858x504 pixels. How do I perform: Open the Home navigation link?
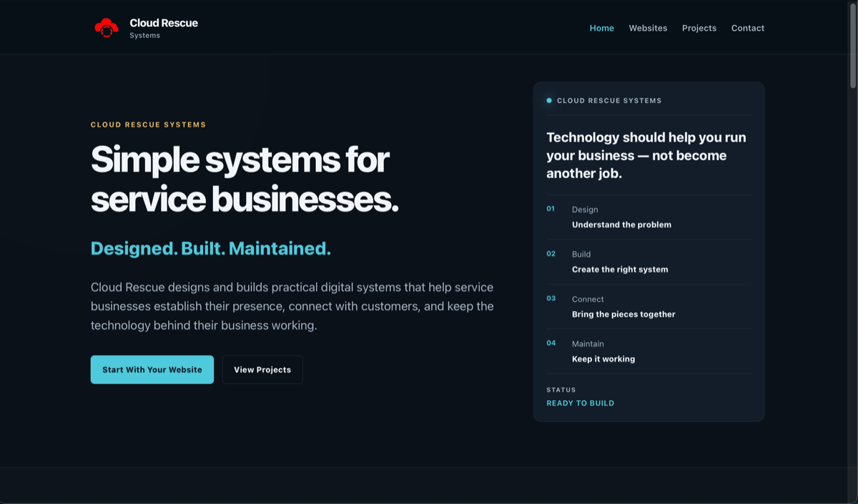601,28
